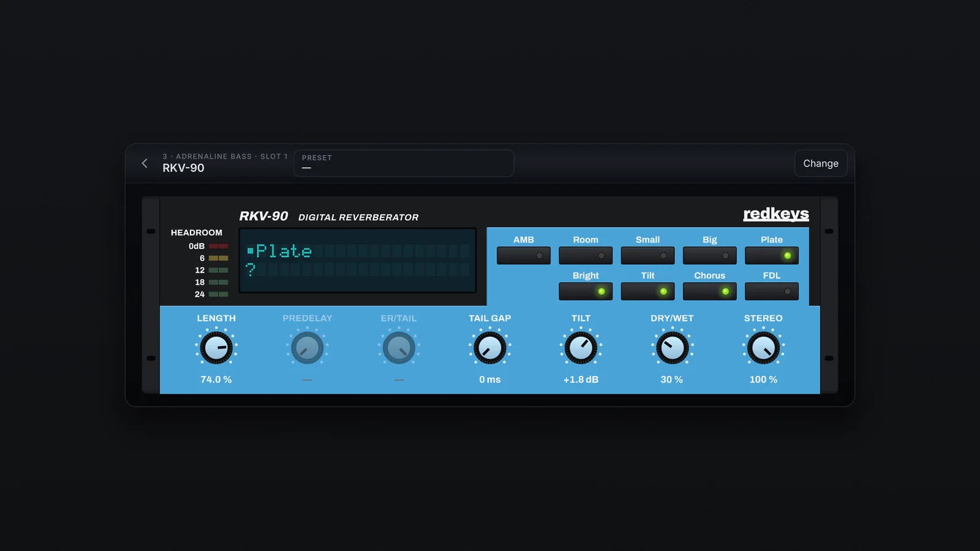Viewport: 980px width, 551px height.
Task: Click the Plate LCD display
Action: coord(358,261)
